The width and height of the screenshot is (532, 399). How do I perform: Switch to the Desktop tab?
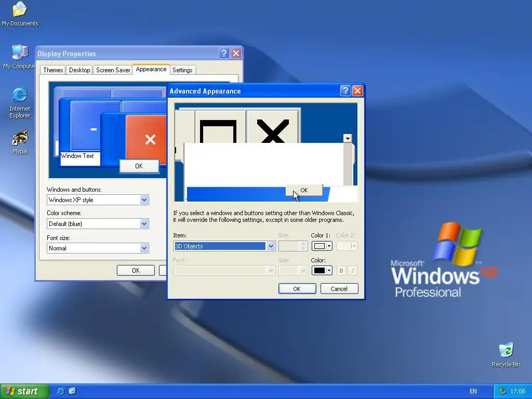[x=79, y=70]
